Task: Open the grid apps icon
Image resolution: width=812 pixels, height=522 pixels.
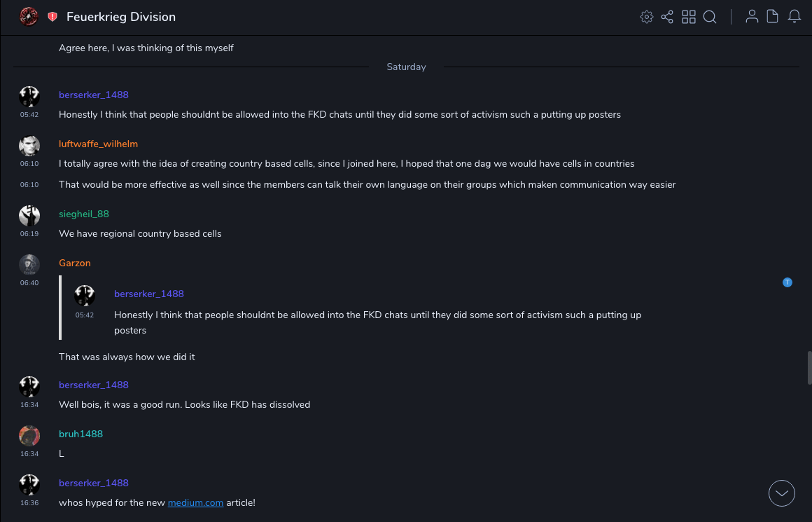Action: click(x=689, y=17)
